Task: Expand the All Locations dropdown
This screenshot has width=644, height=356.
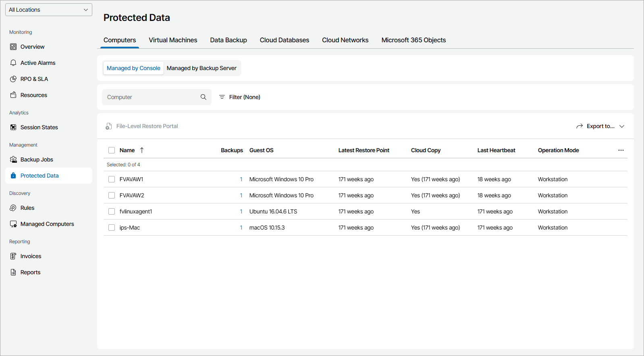Action: click(x=49, y=10)
